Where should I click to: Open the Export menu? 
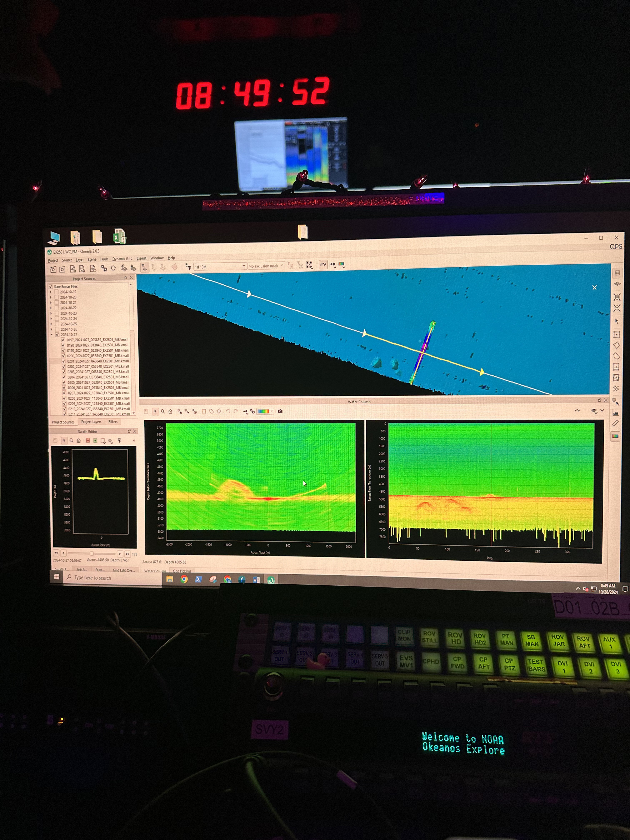click(x=141, y=258)
